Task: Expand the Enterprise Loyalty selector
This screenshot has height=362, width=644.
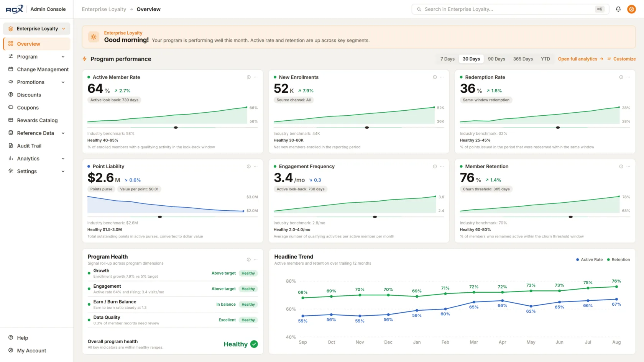Action: [x=37, y=29]
